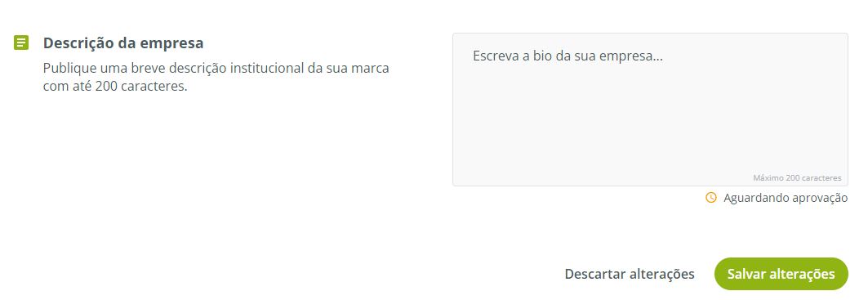Click the word 'aprovação' in the status line
This screenshot has height=300, width=868.
coord(821,199)
